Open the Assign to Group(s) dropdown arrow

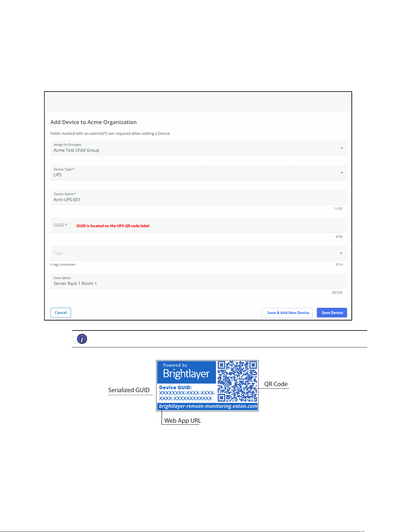(342, 148)
